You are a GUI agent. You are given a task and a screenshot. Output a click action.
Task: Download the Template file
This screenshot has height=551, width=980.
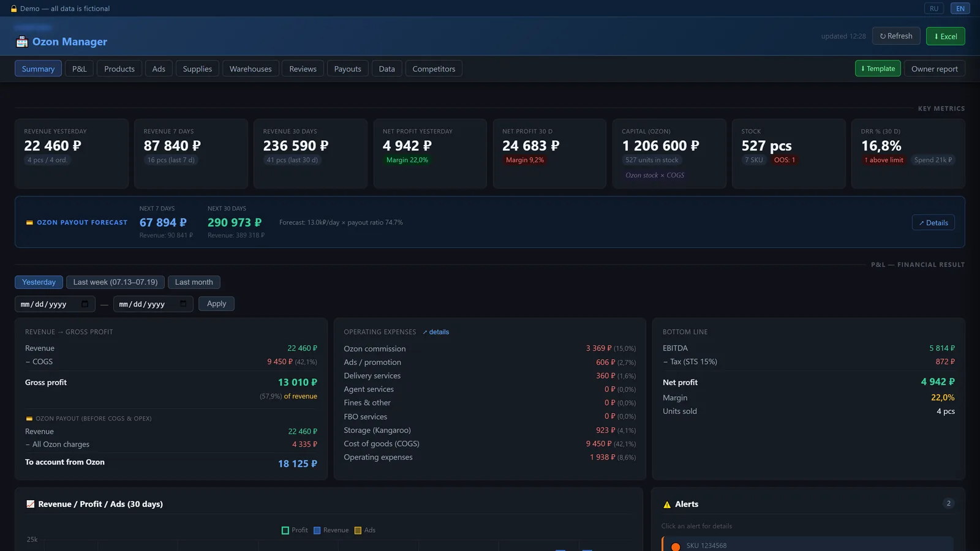878,69
